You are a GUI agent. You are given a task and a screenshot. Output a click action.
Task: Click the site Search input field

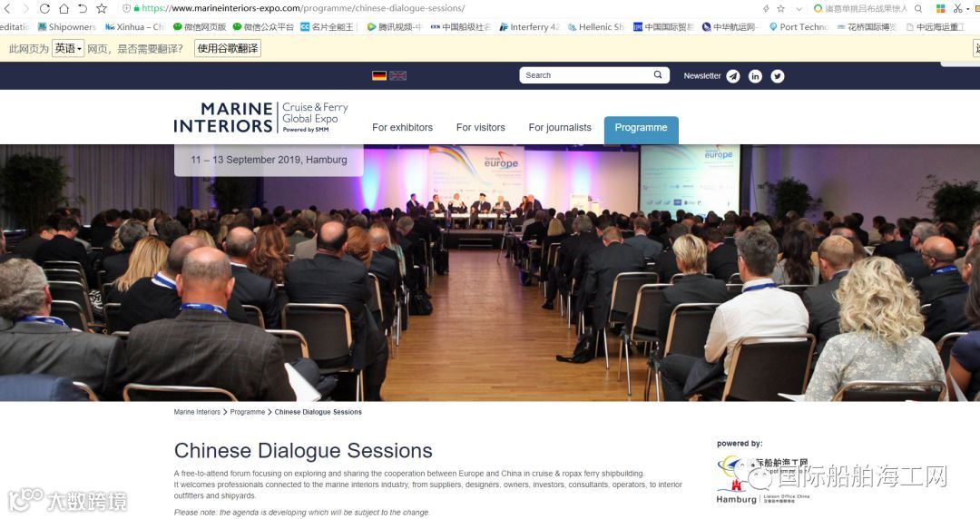(585, 75)
